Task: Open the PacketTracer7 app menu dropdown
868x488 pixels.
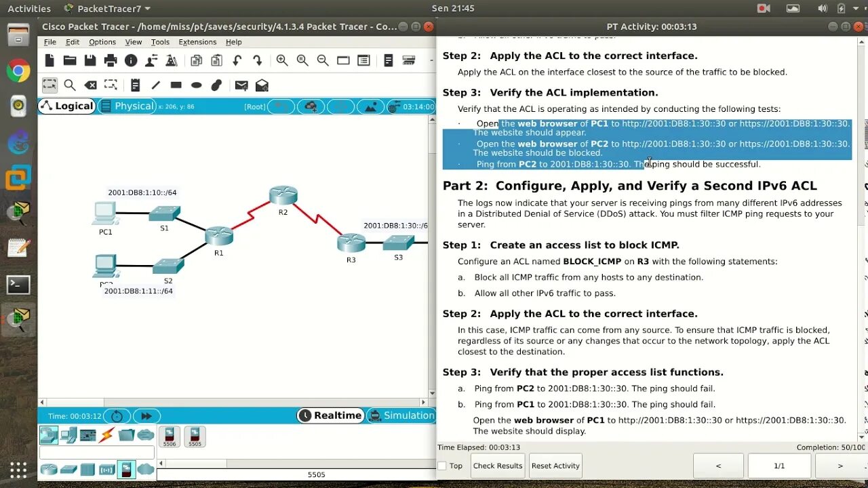Action: [107, 9]
